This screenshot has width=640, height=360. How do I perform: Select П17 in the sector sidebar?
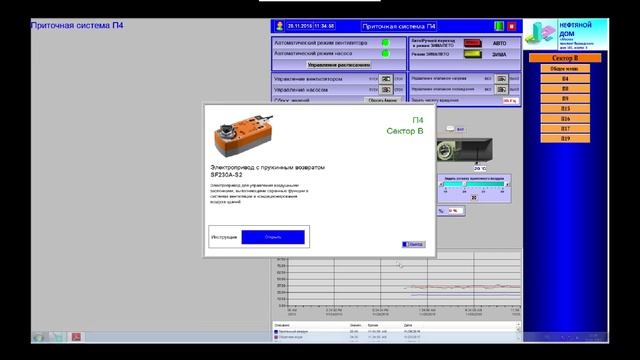pos(565,129)
